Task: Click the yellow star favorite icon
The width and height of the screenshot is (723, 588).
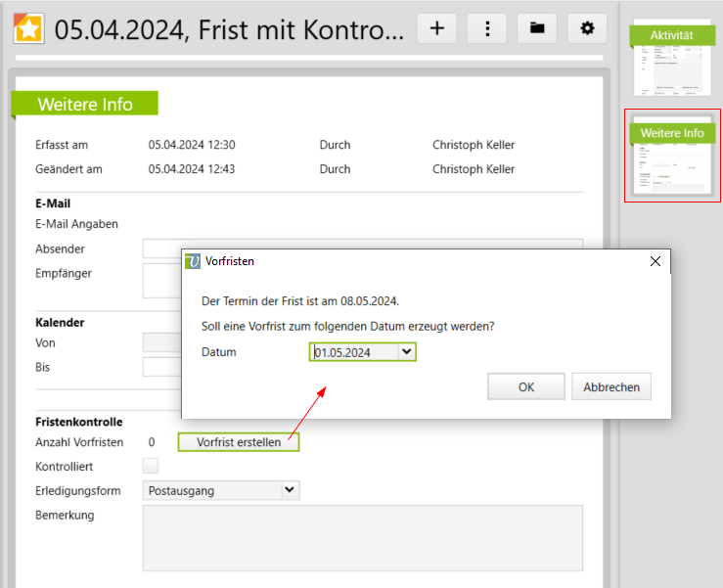Action: pyautogui.click(x=28, y=29)
